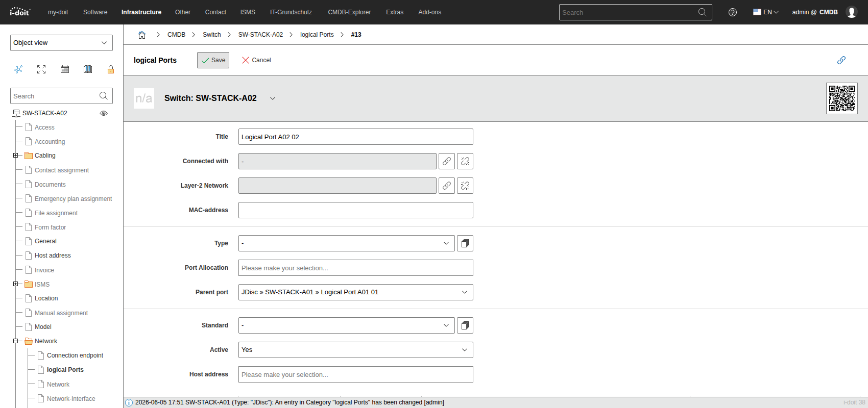Image resolution: width=868 pixels, height=408 pixels.
Task: Attach object for Layer-2 Network field
Action: (x=447, y=186)
